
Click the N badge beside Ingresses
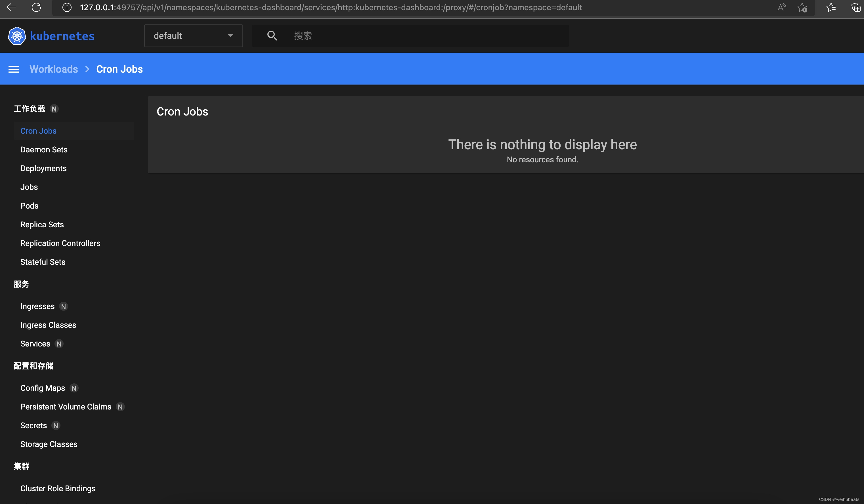pos(63,306)
